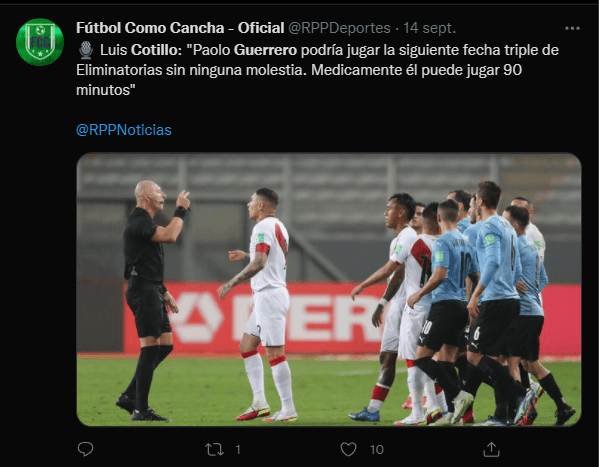Like the tweet with heart icon
Screen dimensions: 599x467
(348, 449)
